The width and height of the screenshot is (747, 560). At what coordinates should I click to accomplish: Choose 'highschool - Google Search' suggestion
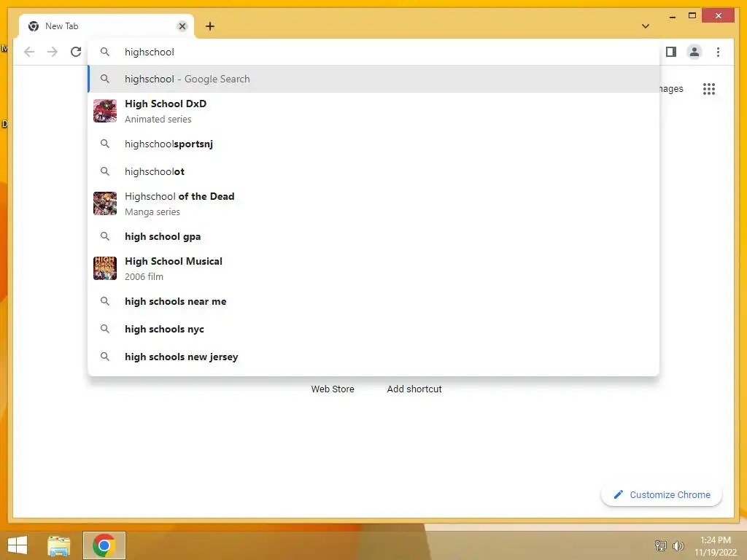(x=373, y=79)
